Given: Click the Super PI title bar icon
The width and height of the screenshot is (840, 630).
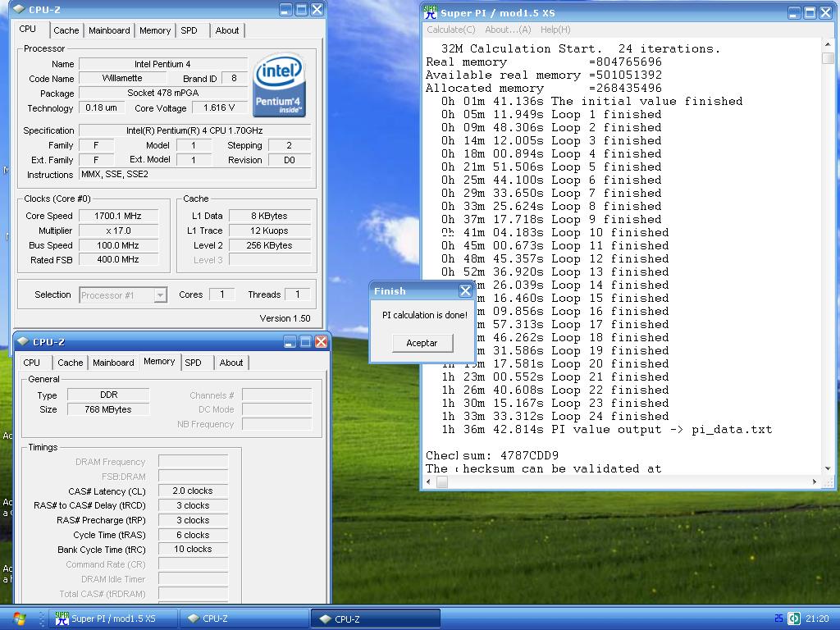Looking at the screenshot, I should point(430,11).
